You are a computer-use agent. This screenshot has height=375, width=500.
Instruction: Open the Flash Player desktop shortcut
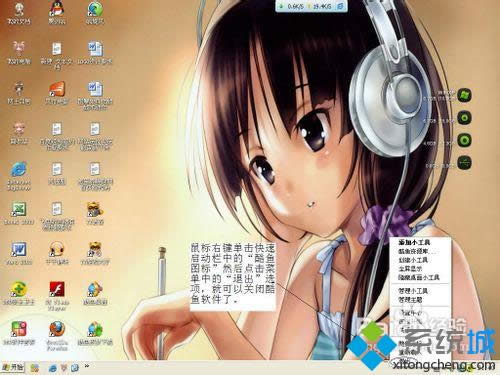[x=57, y=289]
